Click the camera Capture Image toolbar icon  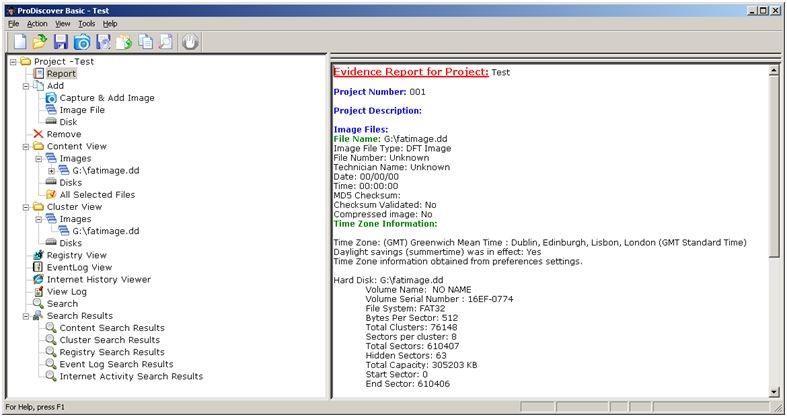pos(82,42)
